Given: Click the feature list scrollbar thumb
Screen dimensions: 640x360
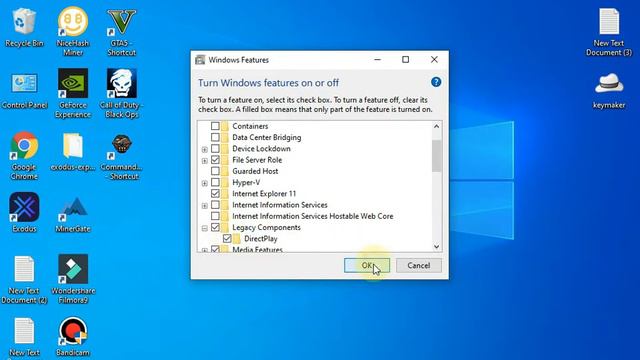Looking at the screenshot, I should tap(436, 156).
